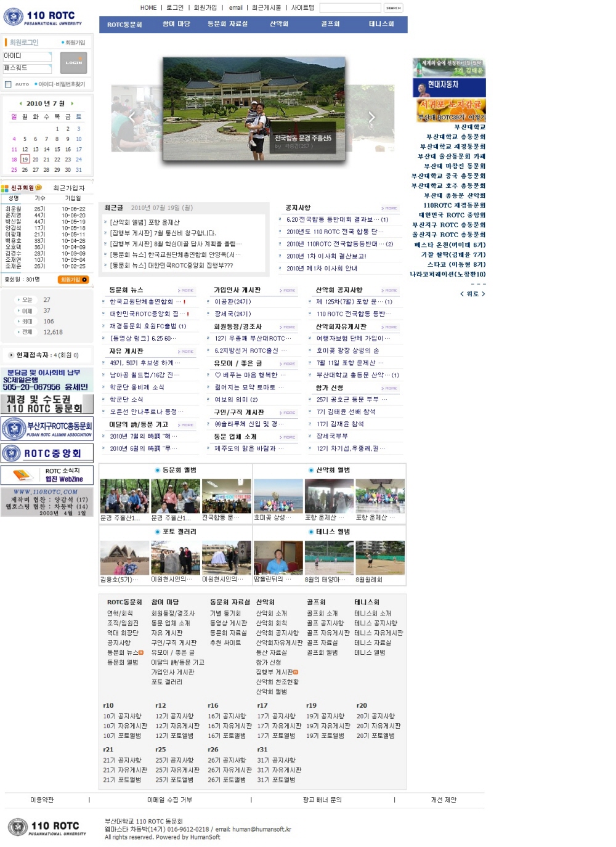Select day 19 in the calendar

tap(25, 160)
